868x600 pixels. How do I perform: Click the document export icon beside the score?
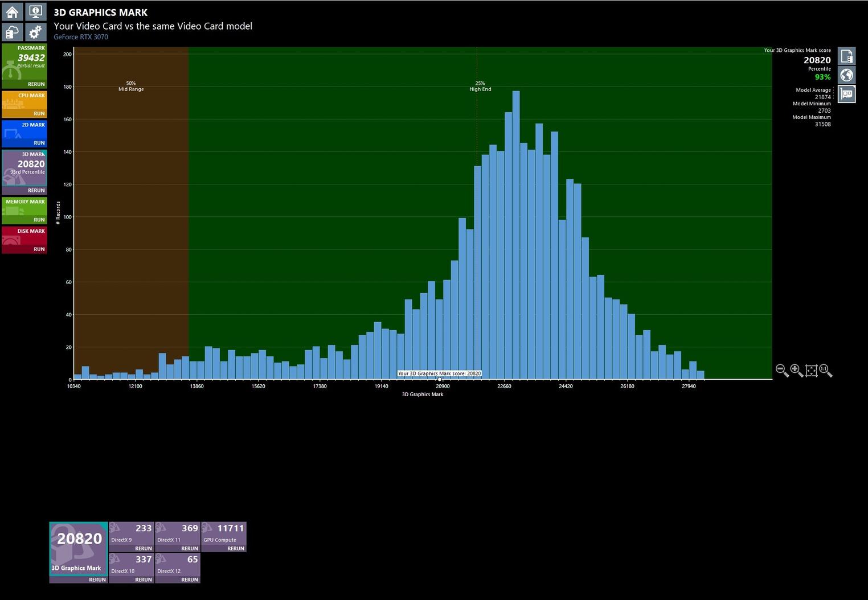(x=846, y=56)
